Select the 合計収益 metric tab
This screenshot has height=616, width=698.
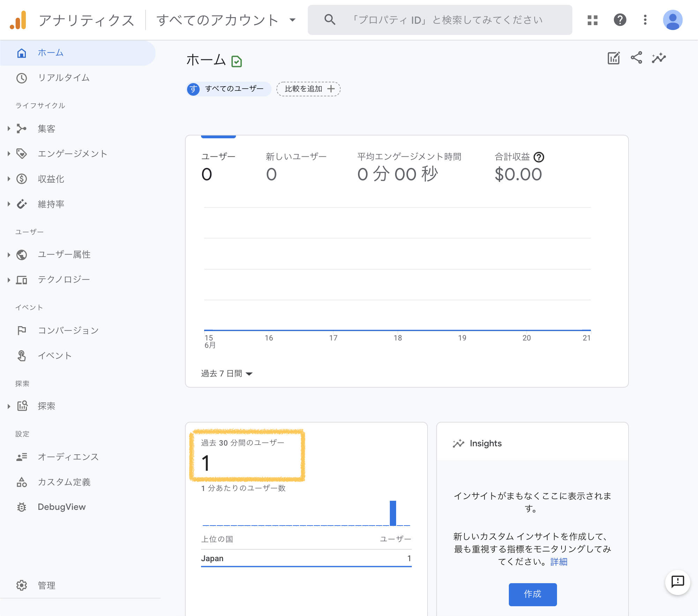pos(519,168)
